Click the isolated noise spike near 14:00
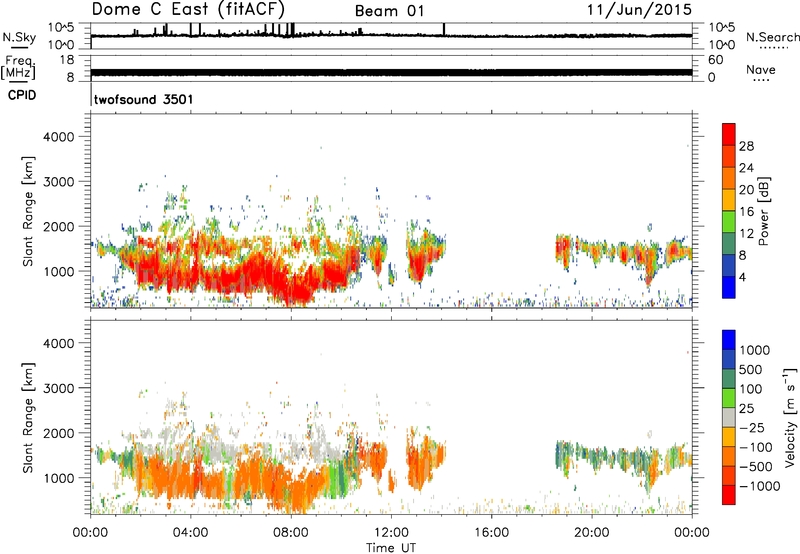The width and height of the screenshot is (800, 554). [x=444, y=30]
